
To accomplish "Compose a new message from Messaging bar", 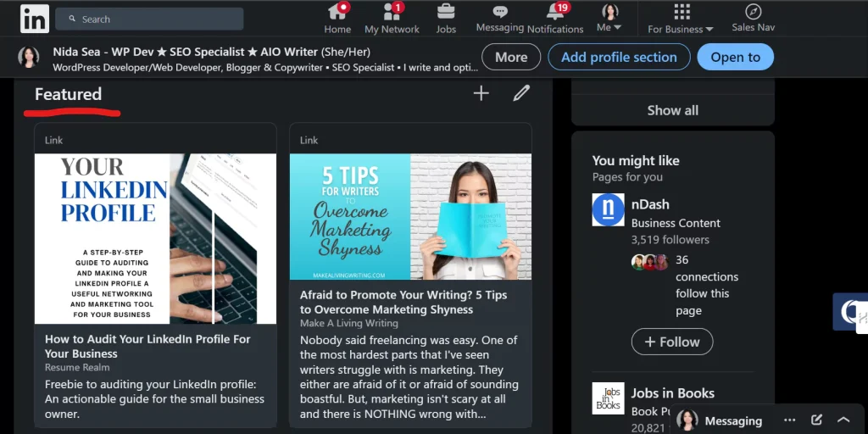I will point(816,420).
